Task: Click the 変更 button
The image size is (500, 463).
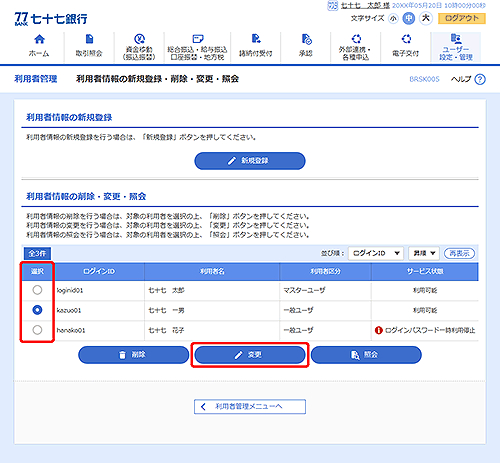Action: (250, 355)
